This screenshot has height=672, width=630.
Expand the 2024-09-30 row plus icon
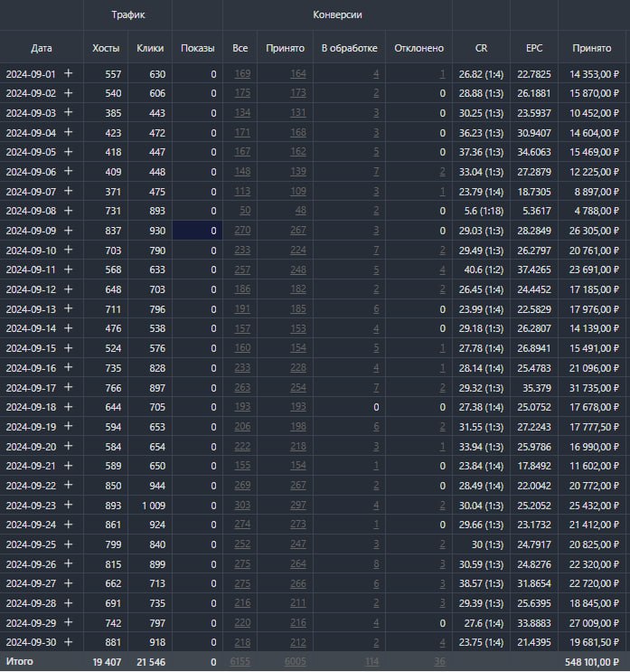(x=68, y=641)
